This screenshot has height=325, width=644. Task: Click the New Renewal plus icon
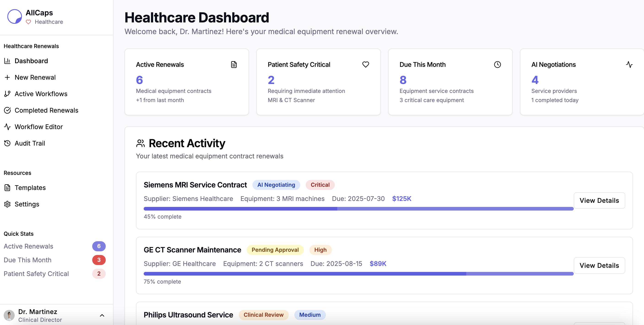click(7, 77)
